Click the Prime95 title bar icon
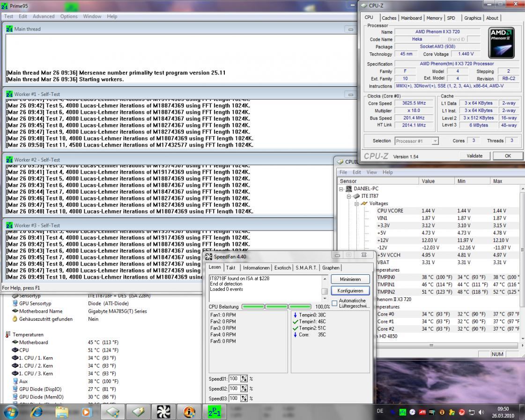The height and width of the screenshot is (420, 525). point(4,6)
